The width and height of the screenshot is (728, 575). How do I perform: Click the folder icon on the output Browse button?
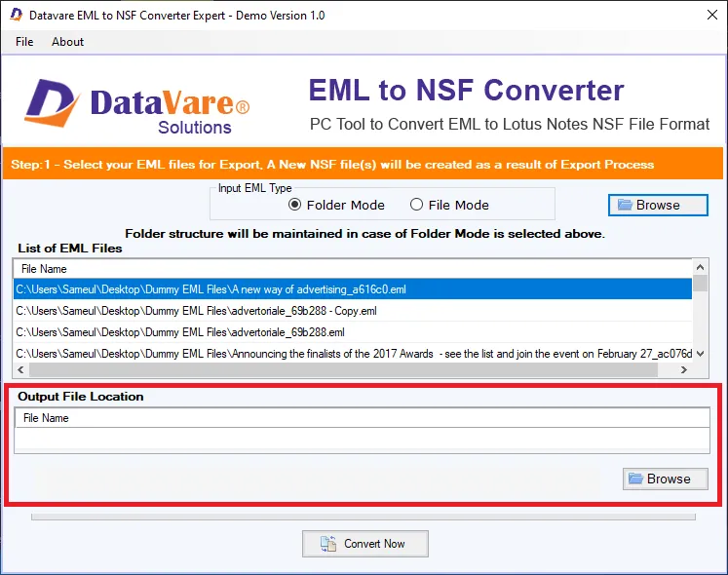[635, 479]
